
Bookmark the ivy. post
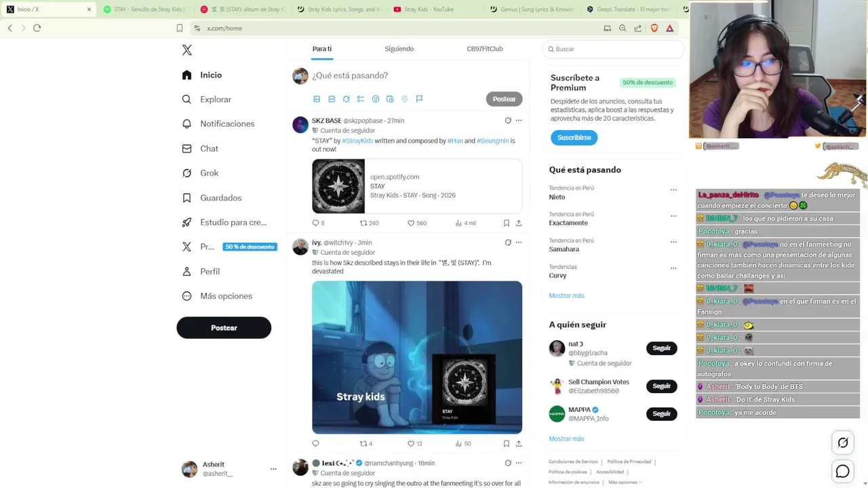(507, 444)
